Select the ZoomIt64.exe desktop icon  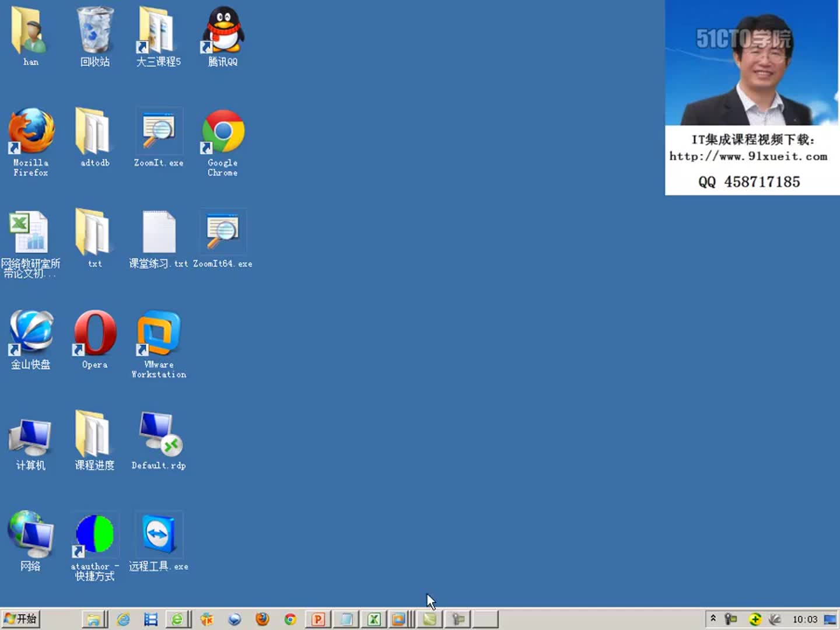tap(222, 238)
